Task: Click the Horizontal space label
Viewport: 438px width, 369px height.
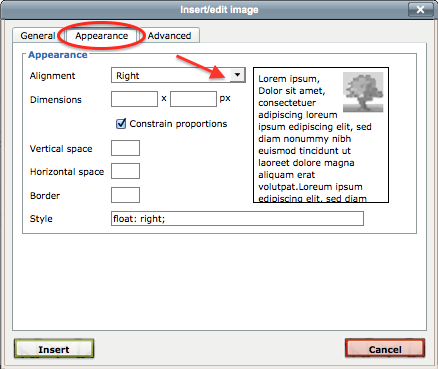Action: tap(67, 172)
